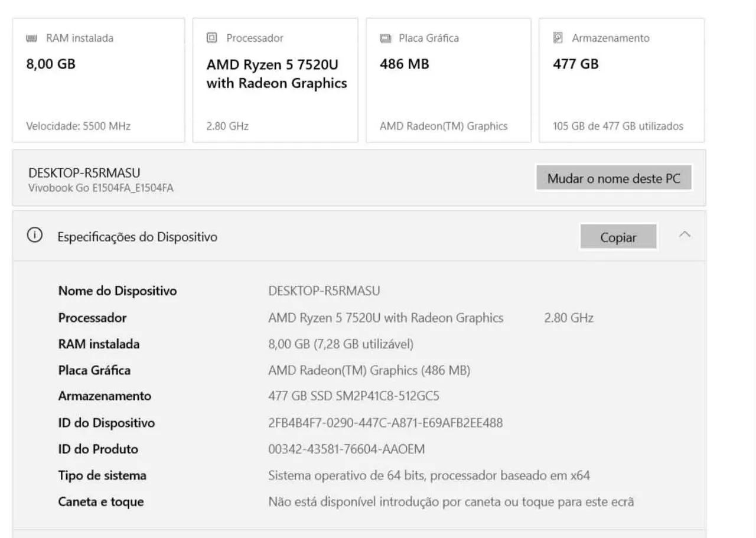Click the Nome do Dispositivo label
This screenshot has height=538, width=756.
(x=118, y=291)
